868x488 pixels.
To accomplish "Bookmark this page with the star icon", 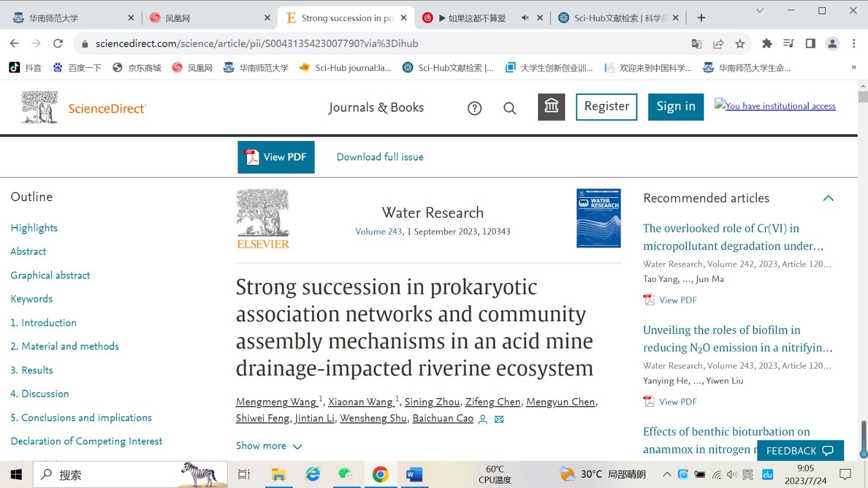I will tap(740, 44).
